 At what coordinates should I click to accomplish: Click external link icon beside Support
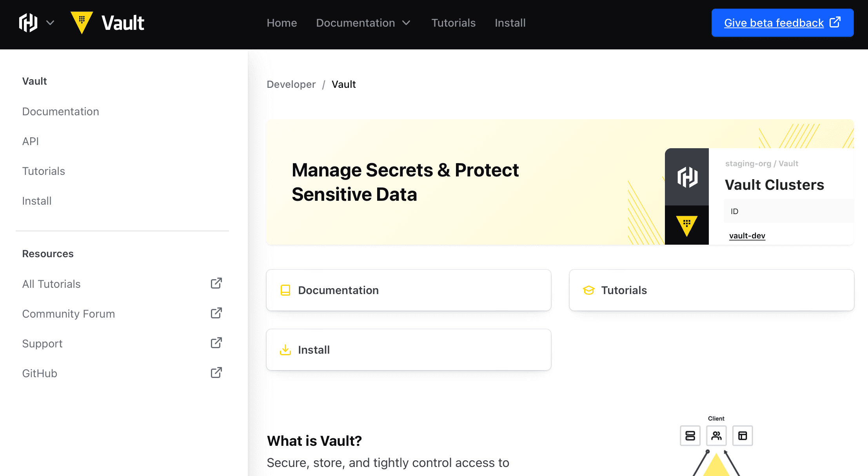pos(216,343)
